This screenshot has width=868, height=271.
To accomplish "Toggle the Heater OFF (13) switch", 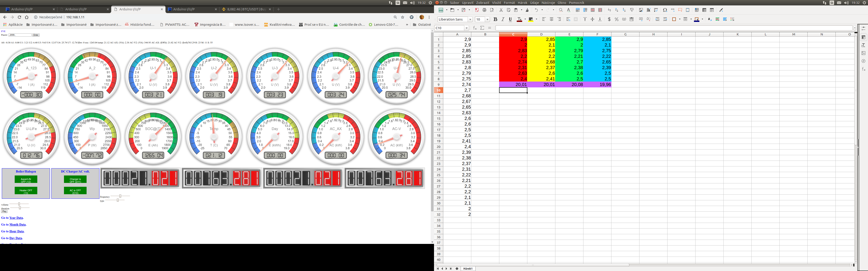I will pyautogui.click(x=26, y=191).
